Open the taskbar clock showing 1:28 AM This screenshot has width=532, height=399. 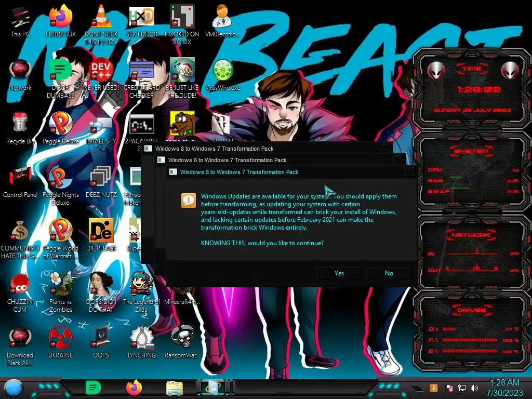point(504,388)
